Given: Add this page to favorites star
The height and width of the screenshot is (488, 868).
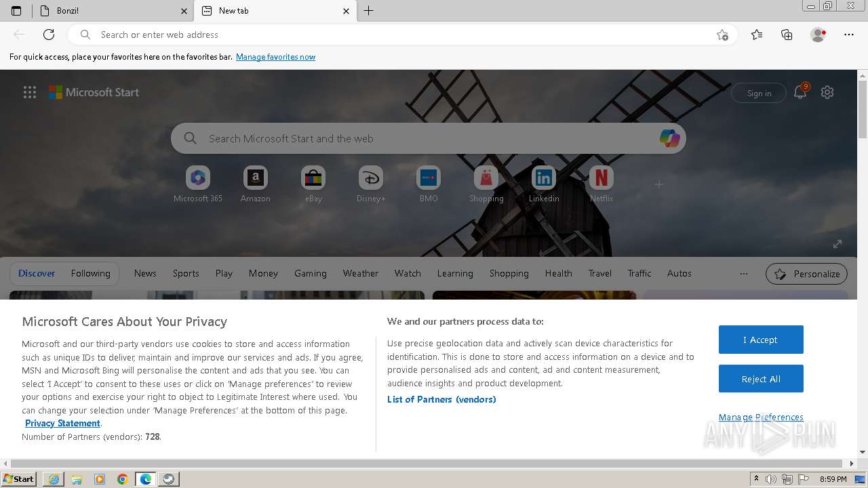Looking at the screenshot, I should pos(722,35).
